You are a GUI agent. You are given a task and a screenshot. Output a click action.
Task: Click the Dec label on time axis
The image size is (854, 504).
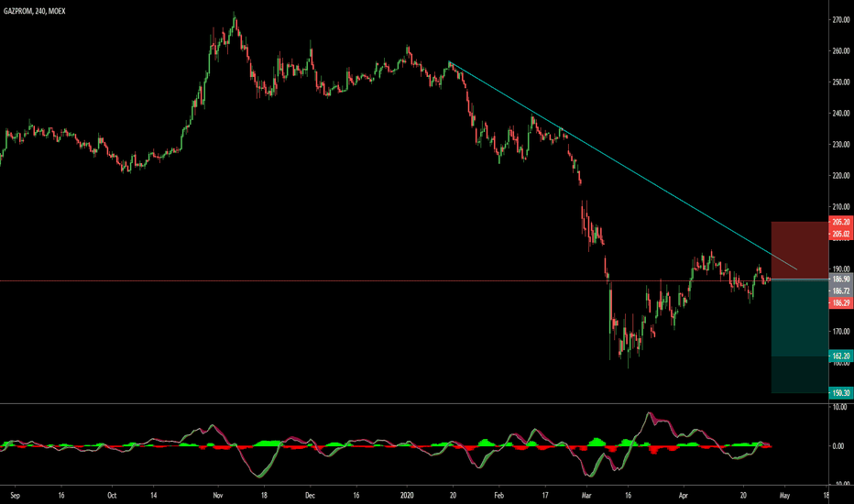point(310,495)
